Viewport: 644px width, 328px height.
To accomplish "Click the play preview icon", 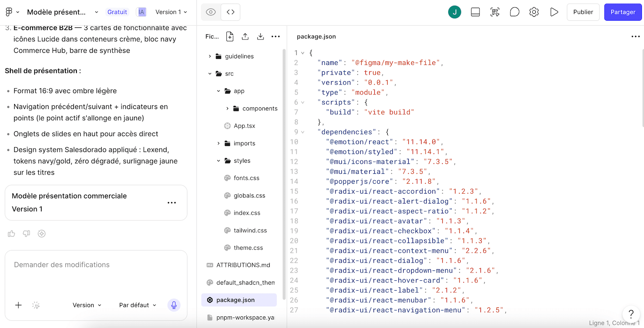I will tap(554, 12).
